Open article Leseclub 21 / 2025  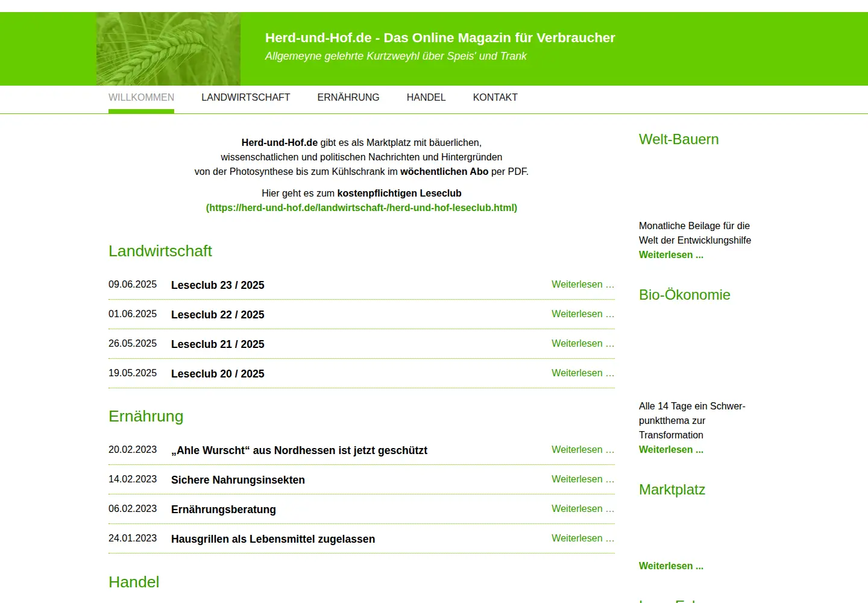218,344
